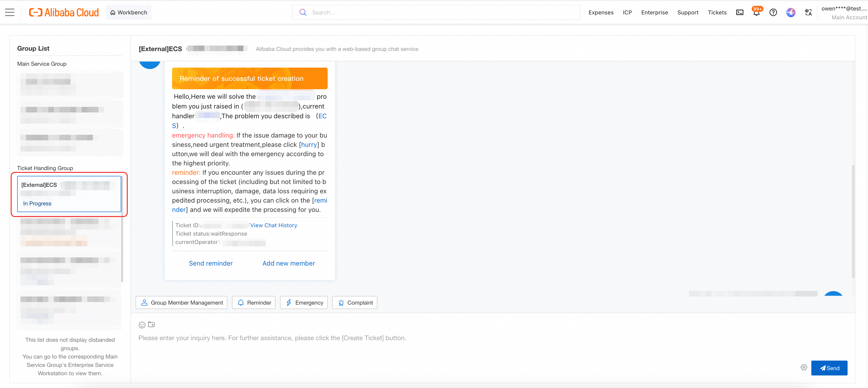Image resolution: width=868 pixels, height=388 pixels.
Task: Open the emoji picker in the message box
Action: pyautogui.click(x=142, y=325)
